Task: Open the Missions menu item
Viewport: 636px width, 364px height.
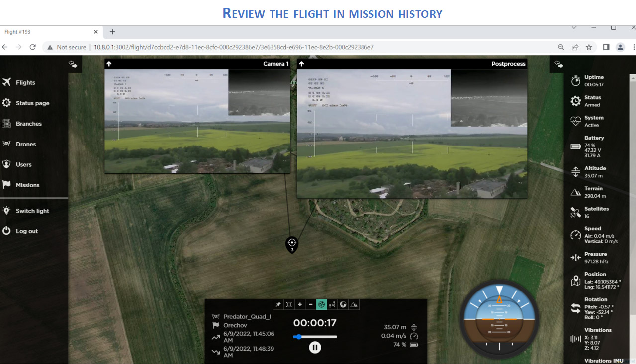Action: point(27,185)
